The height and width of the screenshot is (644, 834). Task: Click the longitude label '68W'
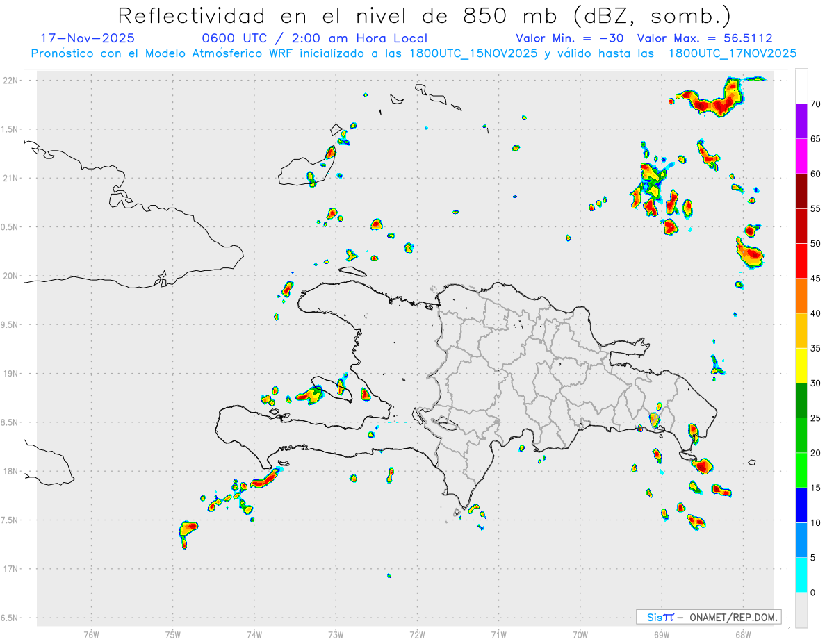(x=743, y=634)
